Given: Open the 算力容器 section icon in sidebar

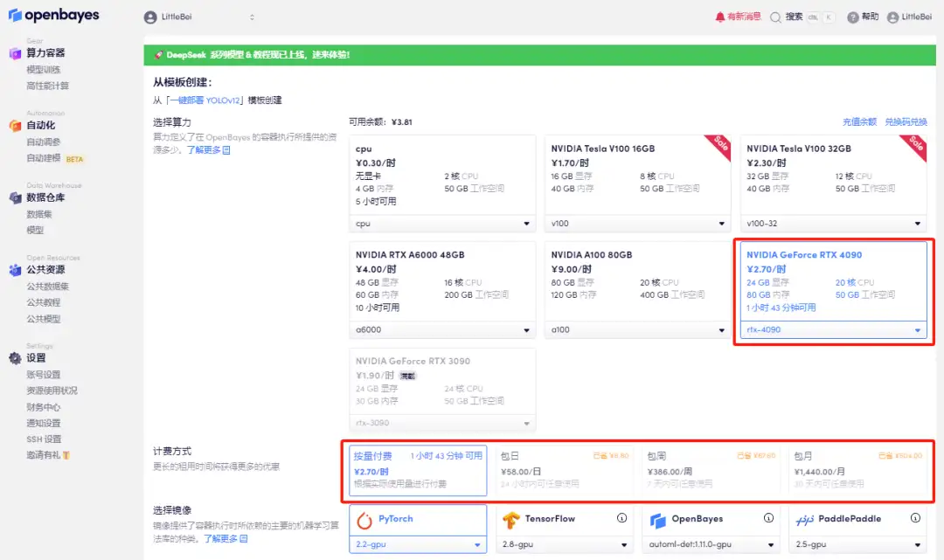Looking at the screenshot, I should pos(14,55).
